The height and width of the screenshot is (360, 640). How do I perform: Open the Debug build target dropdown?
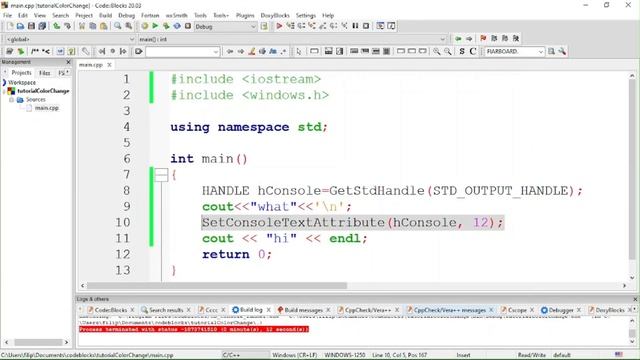pyautogui.click(x=253, y=27)
